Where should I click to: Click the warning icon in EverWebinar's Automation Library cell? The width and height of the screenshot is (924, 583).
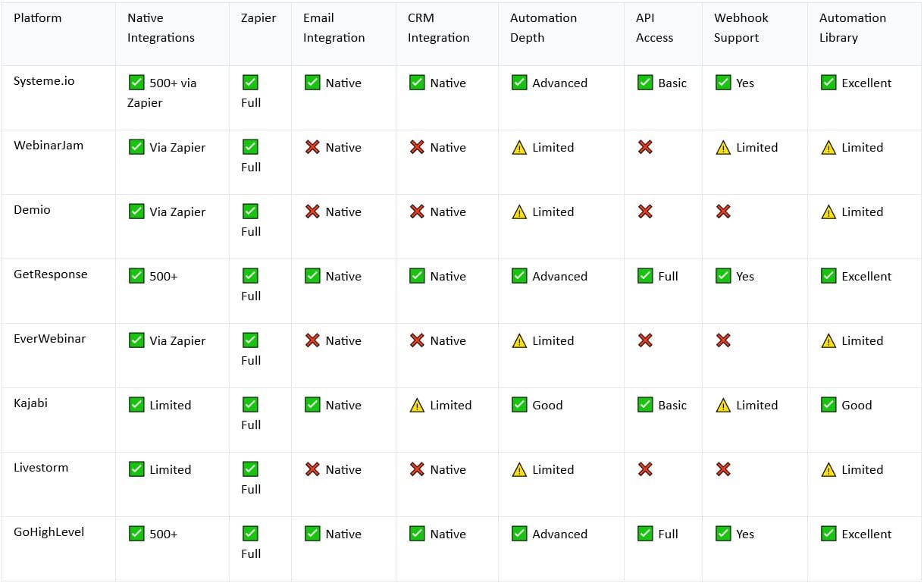pyautogui.click(x=828, y=340)
